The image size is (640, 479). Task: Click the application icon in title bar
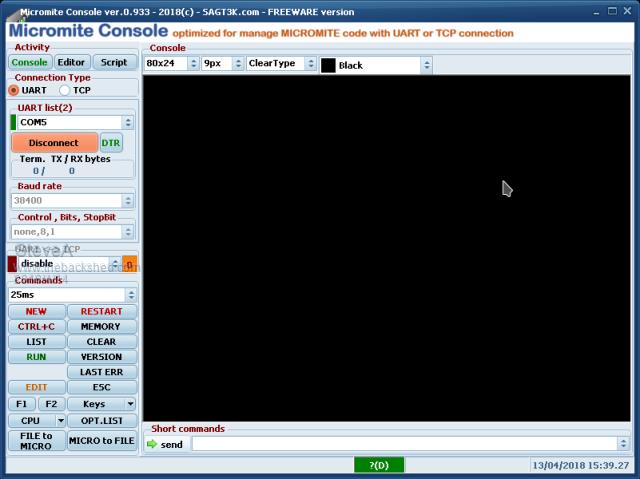pos(10,8)
